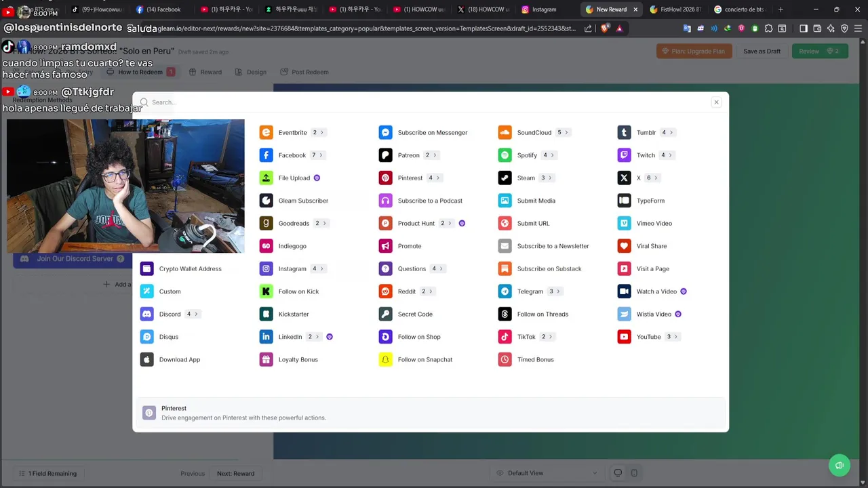Choose the Twitch icon
Image resolution: width=868 pixels, height=488 pixels.
624,155
